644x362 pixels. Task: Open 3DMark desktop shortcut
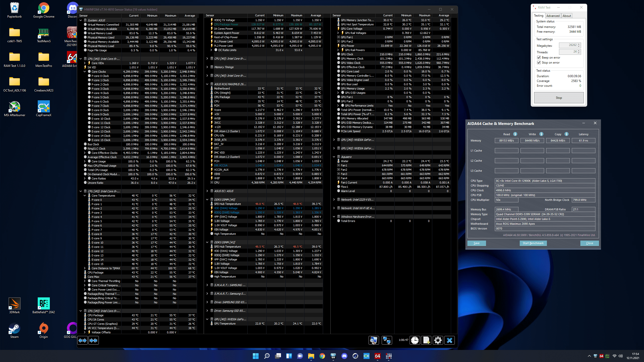14,306
